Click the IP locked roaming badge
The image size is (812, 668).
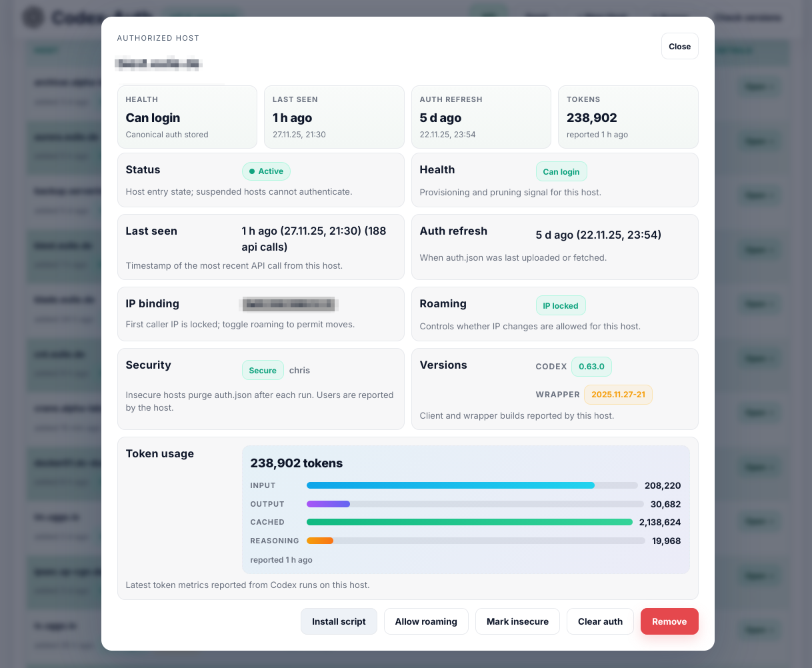(560, 306)
